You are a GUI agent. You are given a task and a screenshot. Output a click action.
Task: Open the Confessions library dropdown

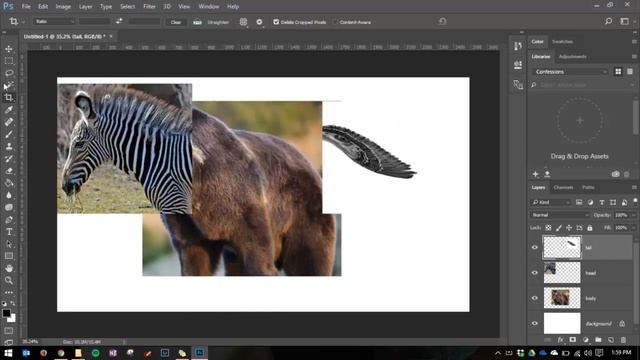click(x=570, y=72)
